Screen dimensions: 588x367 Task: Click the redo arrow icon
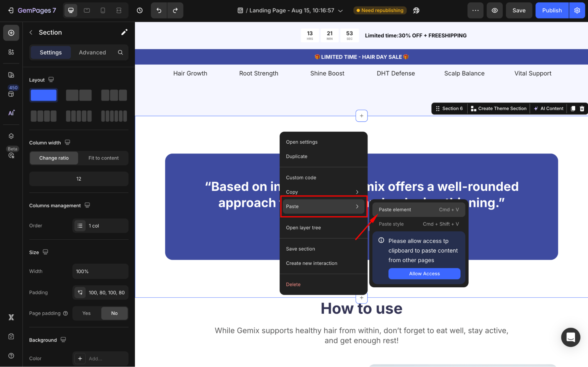click(175, 11)
